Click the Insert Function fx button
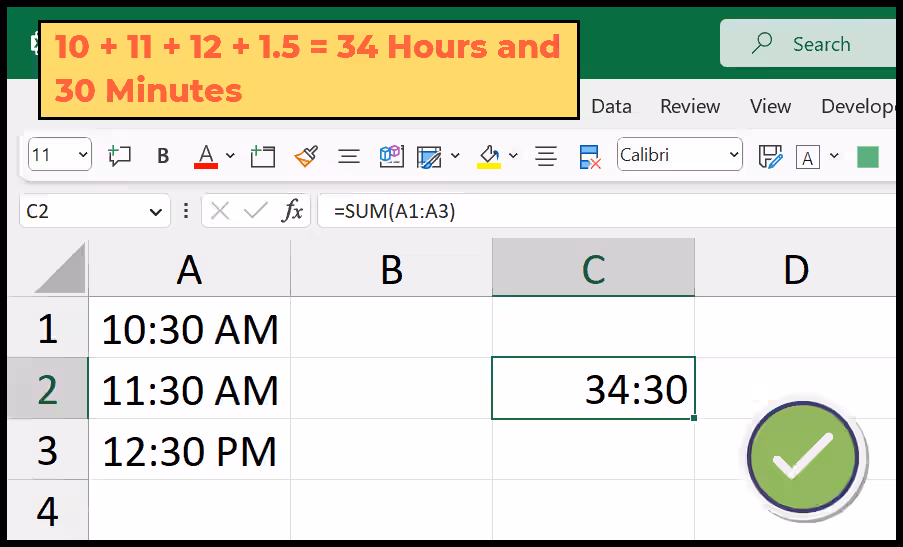 pyautogui.click(x=292, y=211)
